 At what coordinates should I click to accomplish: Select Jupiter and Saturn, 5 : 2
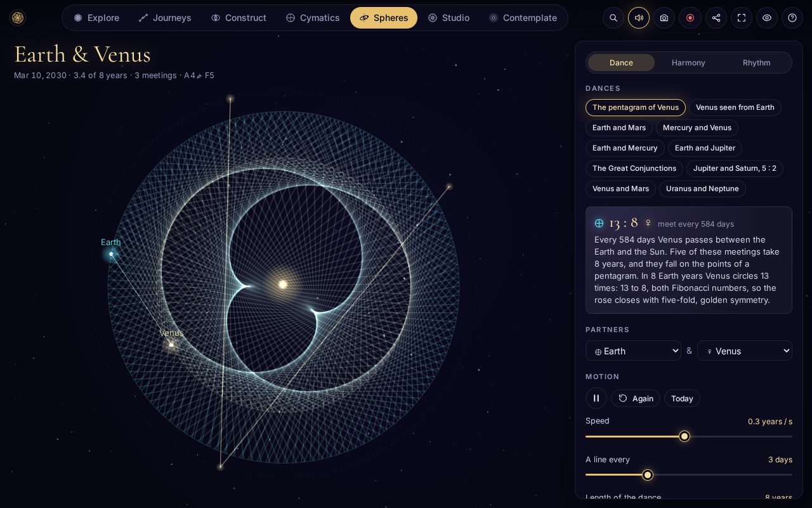[x=735, y=168]
